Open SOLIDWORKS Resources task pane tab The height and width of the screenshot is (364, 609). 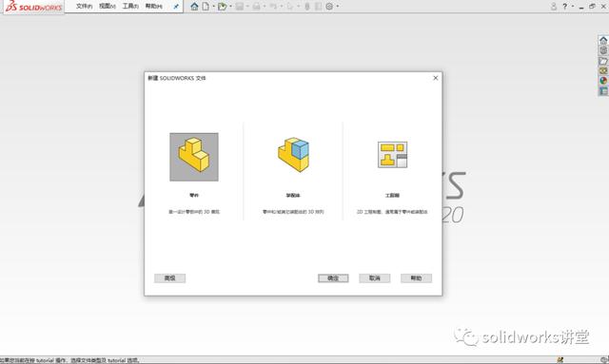coord(603,40)
